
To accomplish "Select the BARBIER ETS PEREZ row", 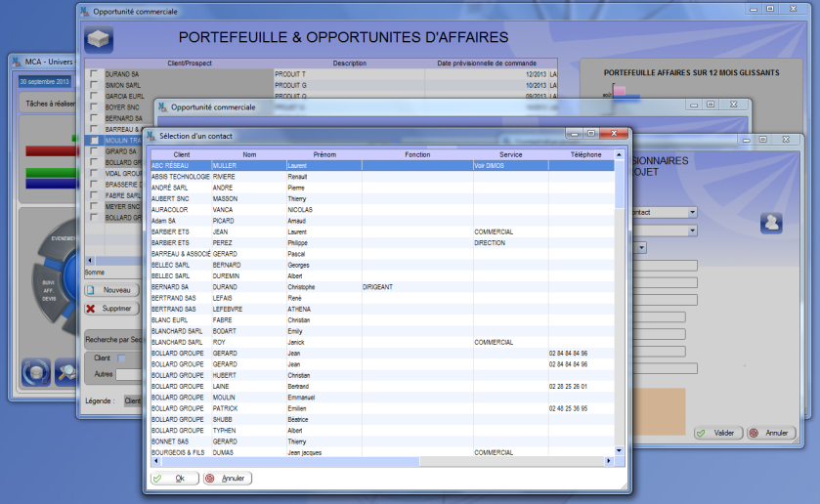I will pyautogui.click(x=382, y=243).
